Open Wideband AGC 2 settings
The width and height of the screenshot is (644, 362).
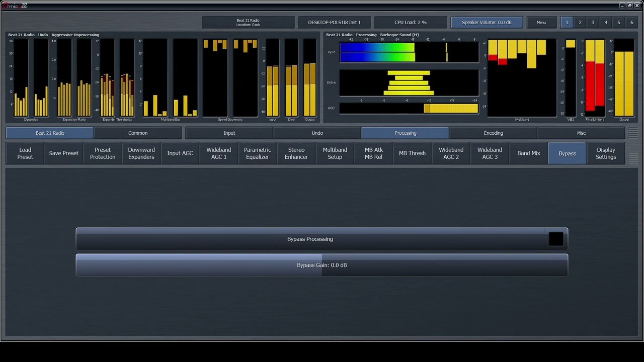point(451,153)
